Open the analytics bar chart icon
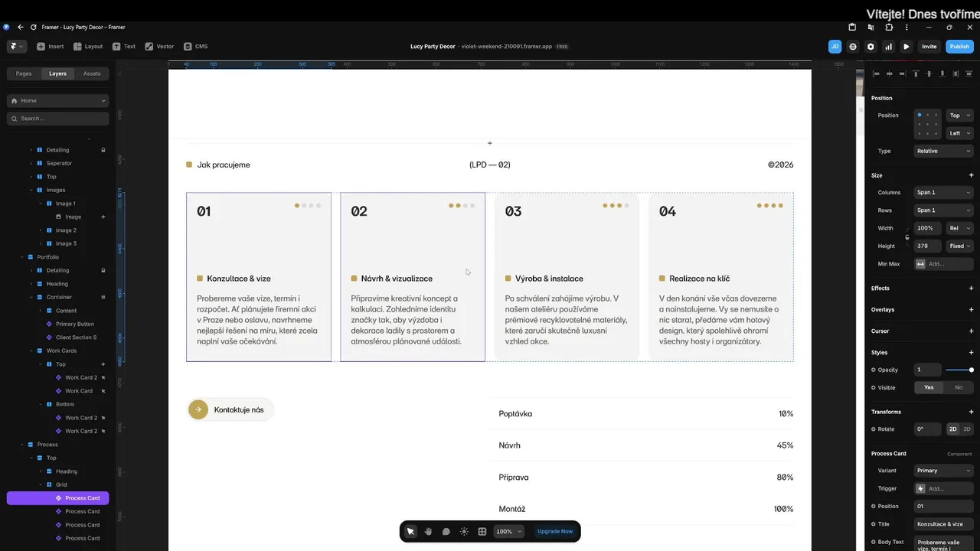The image size is (980, 551). point(889,47)
